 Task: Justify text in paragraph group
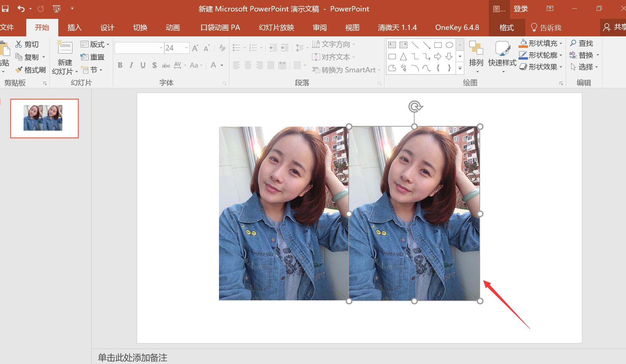click(x=271, y=65)
